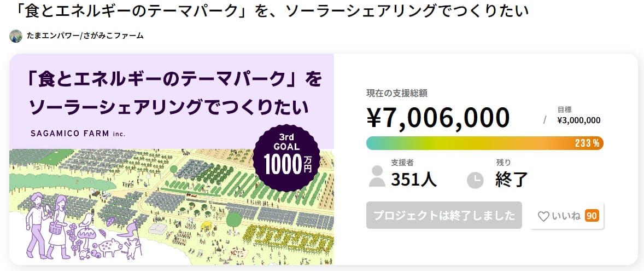Image resolution: width=644 pixels, height=271 pixels.
Task: Click the 終了 remaining time status
Action: click(x=511, y=179)
